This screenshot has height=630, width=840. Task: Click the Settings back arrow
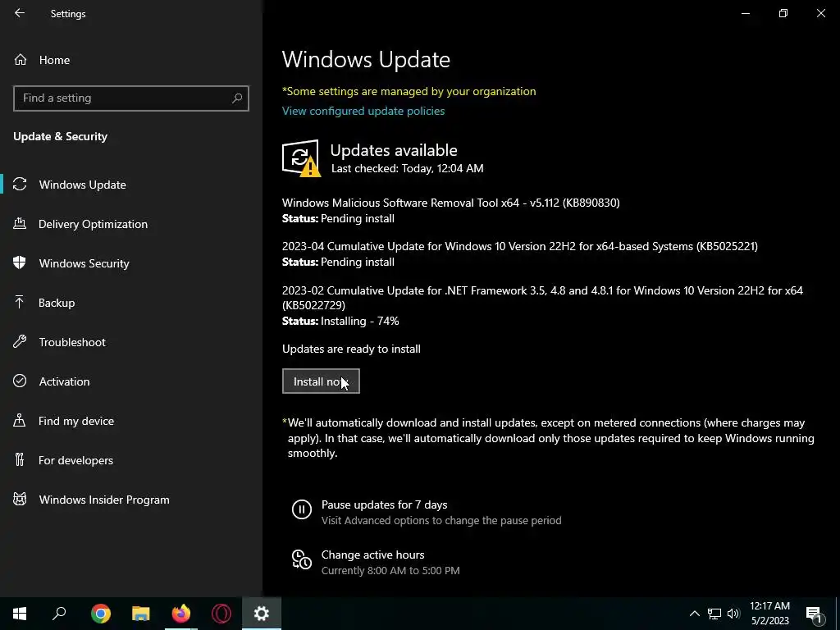pos(20,13)
